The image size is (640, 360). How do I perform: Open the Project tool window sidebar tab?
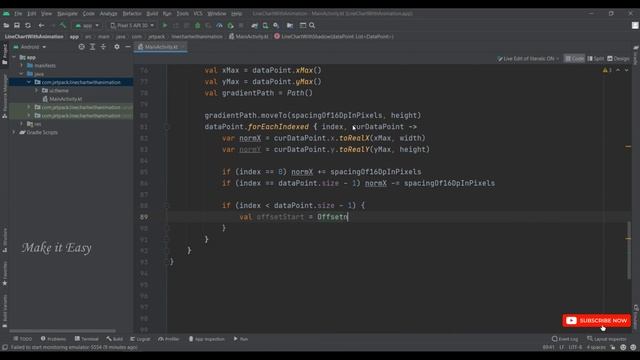4,54
